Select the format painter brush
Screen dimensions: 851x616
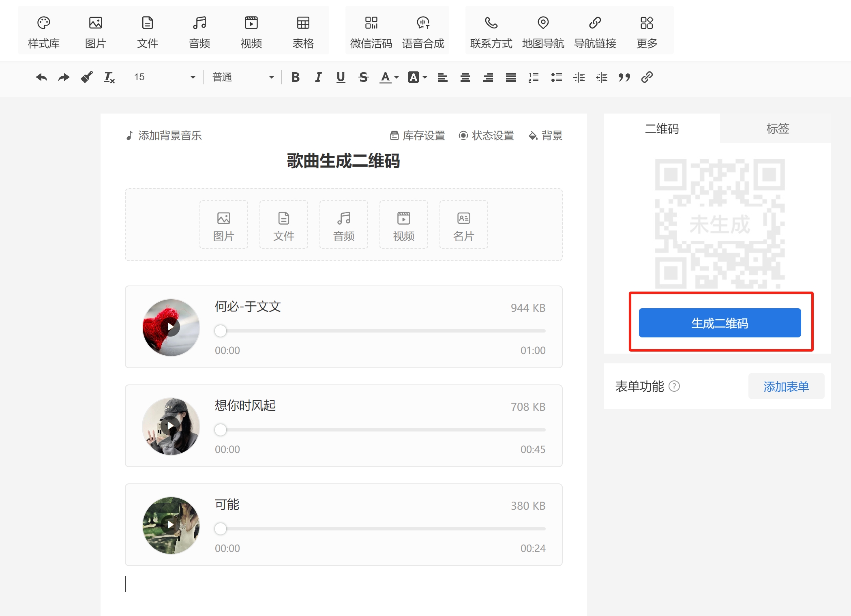tap(87, 77)
